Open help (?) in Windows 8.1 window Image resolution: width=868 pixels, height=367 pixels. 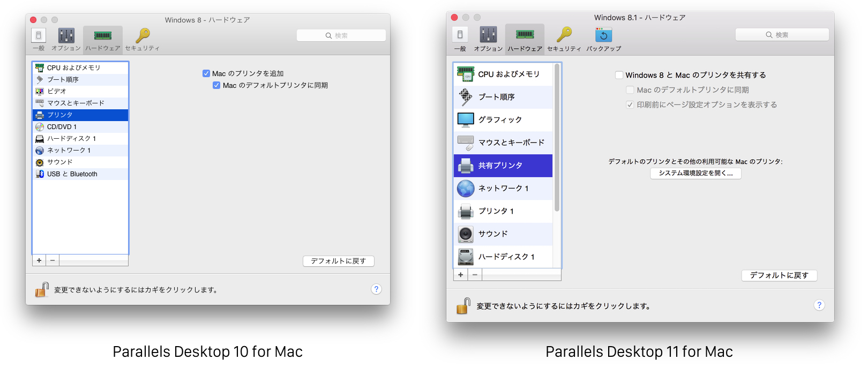click(x=819, y=305)
